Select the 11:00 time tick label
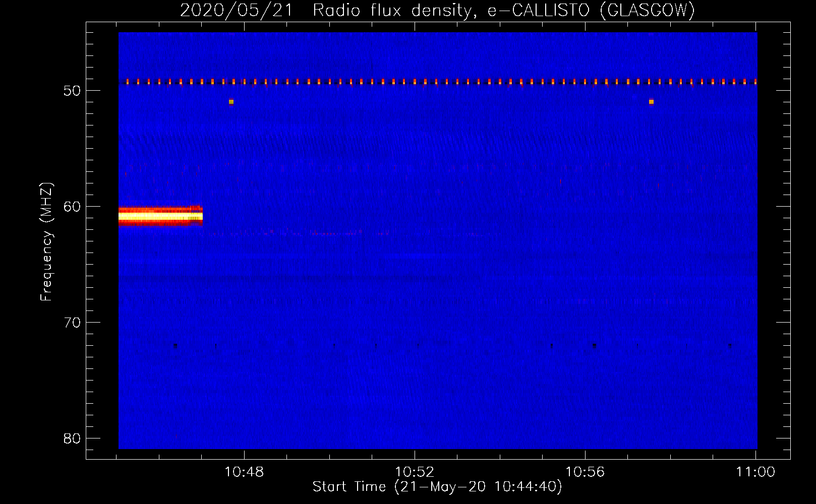Viewport: 816px width, 504px height. pyautogui.click(x=755, y=472)
